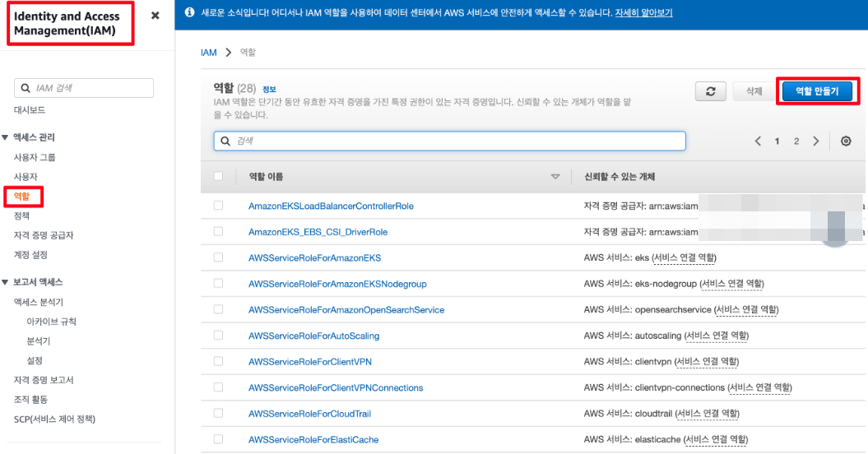Check the AWSServiceRoleForCloudTrail checkbox
The width and height of the screenshot is (868, 454).
[218, 413]
